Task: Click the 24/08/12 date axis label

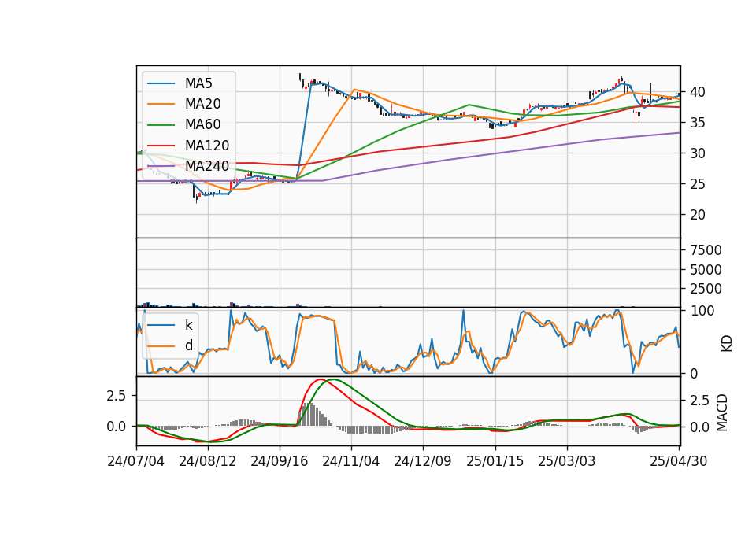Action: pyautogui.click(x=208, y=461)
